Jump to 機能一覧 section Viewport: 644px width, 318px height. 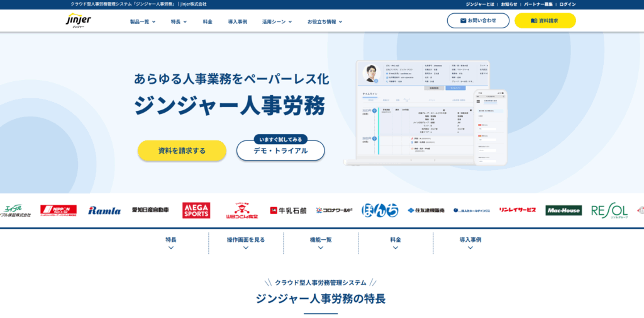[321, 242]
